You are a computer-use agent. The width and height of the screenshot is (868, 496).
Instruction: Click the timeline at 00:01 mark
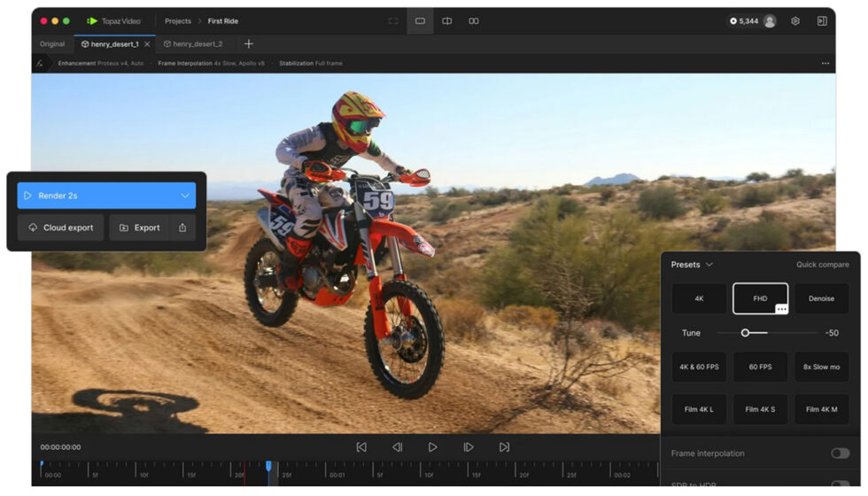(x=337, y=475)
